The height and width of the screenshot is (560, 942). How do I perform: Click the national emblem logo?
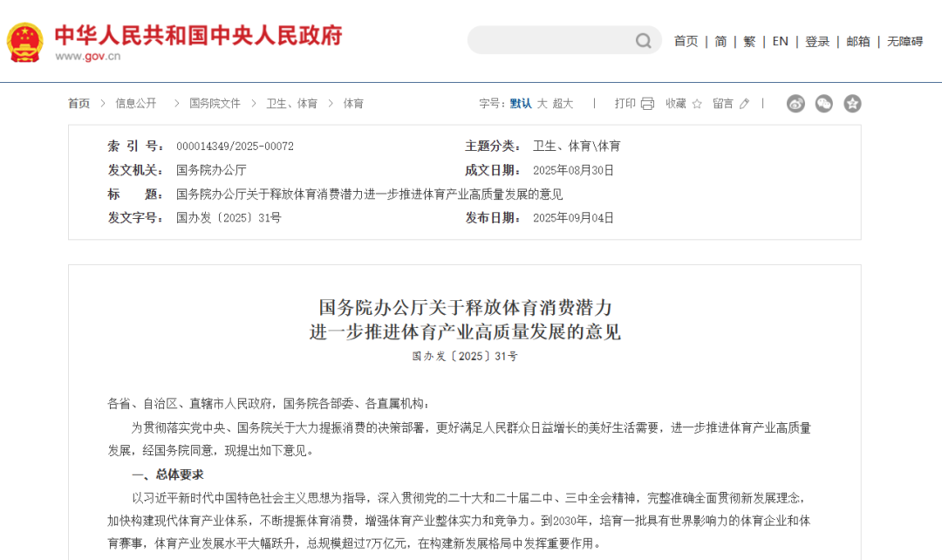(x=24, y=41)
